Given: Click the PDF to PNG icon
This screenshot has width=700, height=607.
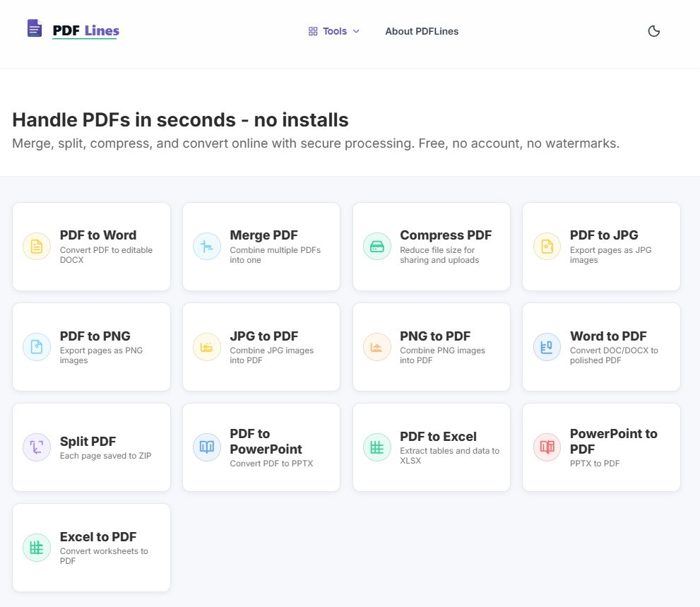Looking at the screenshot, I should [37, 347].
